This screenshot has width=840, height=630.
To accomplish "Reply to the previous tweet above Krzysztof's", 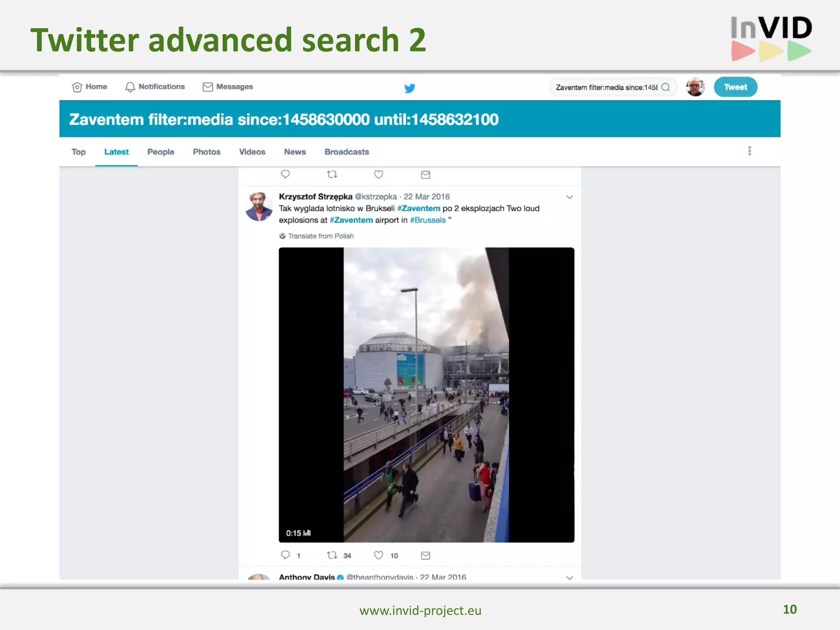I will click(285, 174).
